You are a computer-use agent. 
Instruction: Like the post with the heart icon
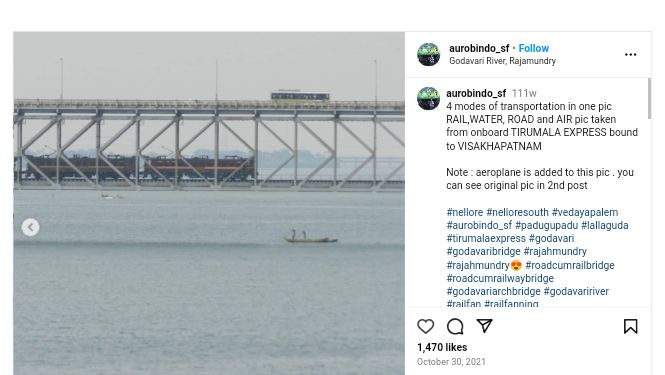click(x=425, y=326)
